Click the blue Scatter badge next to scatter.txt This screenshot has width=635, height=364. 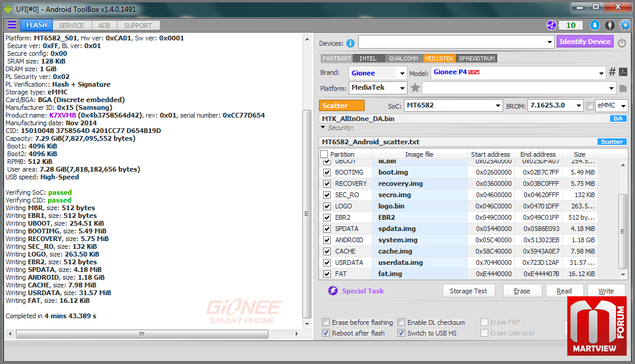(612, 142)
